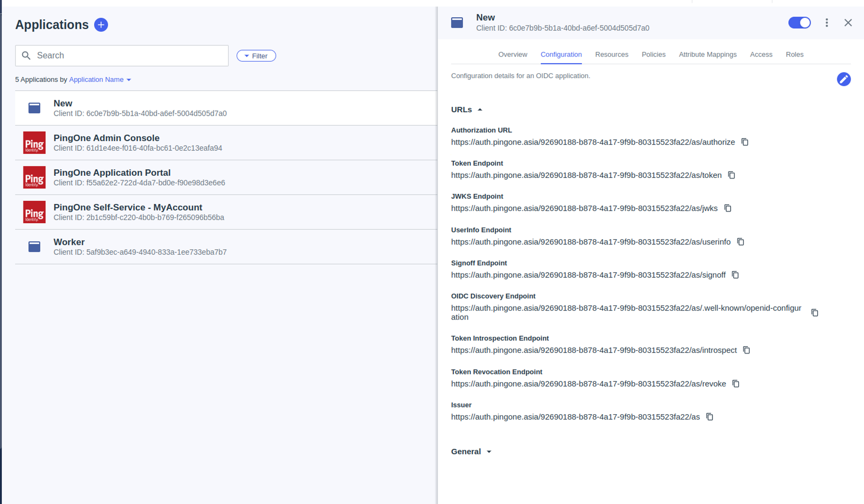Open the Application Name sort dropdown
864x504 pixels.
[x=100, y=79]
